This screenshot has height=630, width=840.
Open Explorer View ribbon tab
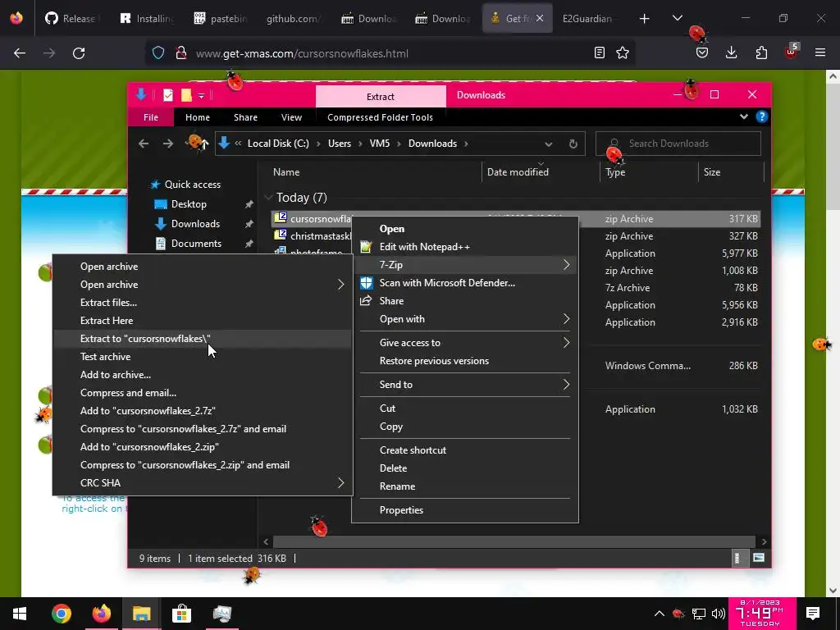(291, 117)
